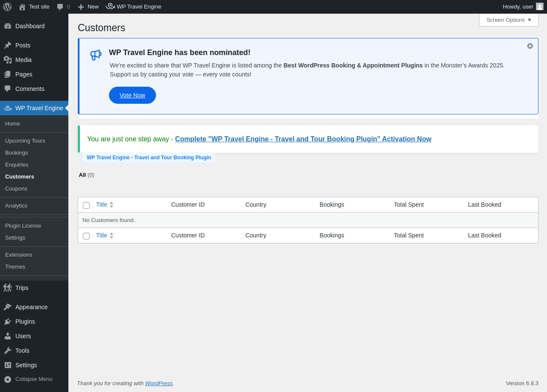Open the comments bubble icon in admin bar
The width and height of the screenshot is (547, 392).
coord(60,7)
